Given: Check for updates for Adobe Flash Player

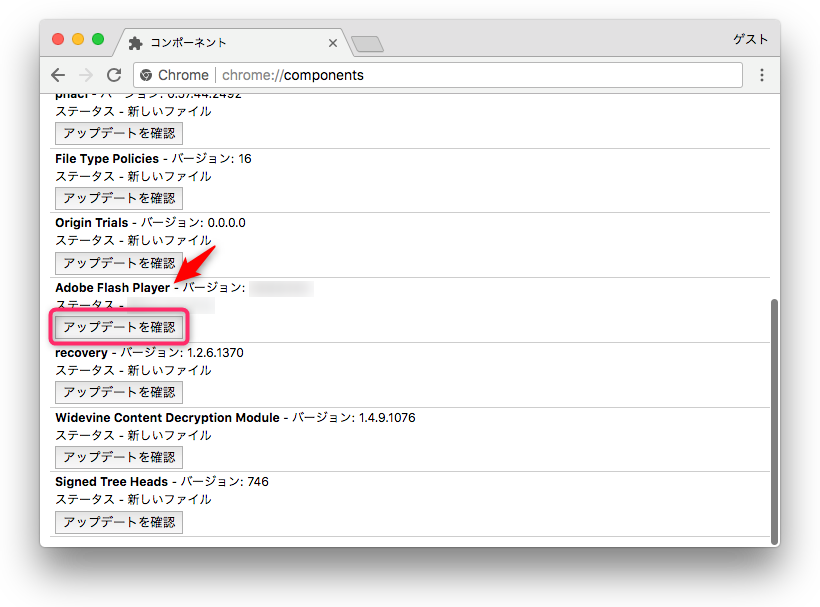Looking at the screenshot, I should pos(119,327).
